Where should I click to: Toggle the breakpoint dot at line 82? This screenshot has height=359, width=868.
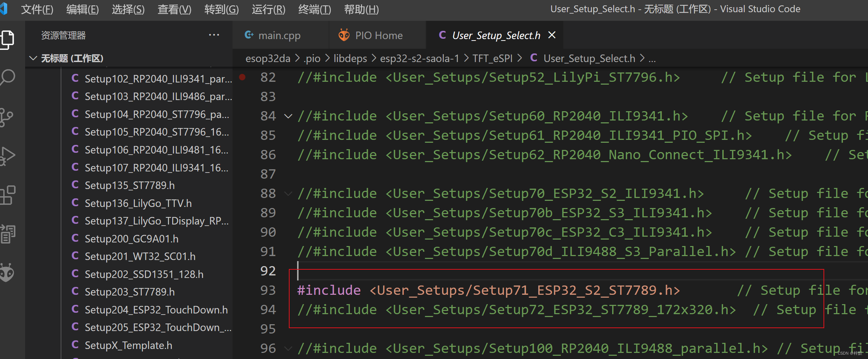coord(243,77)
